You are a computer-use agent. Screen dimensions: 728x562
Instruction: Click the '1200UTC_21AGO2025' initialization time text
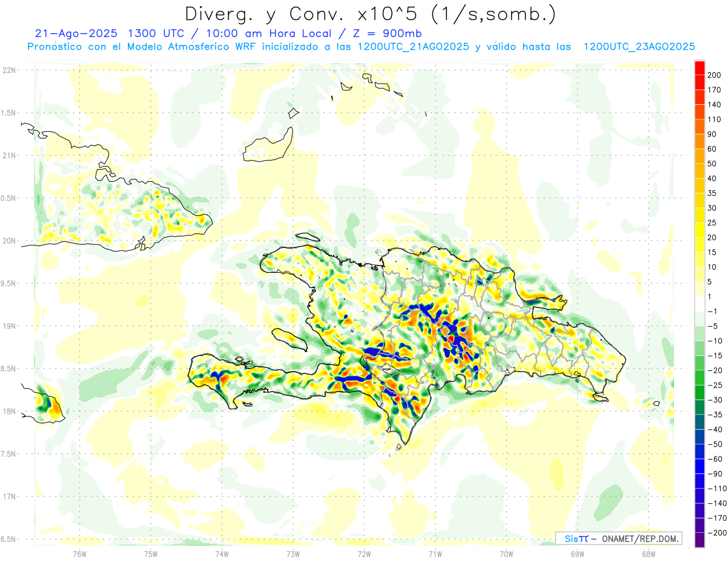click(x=413, y=47)
